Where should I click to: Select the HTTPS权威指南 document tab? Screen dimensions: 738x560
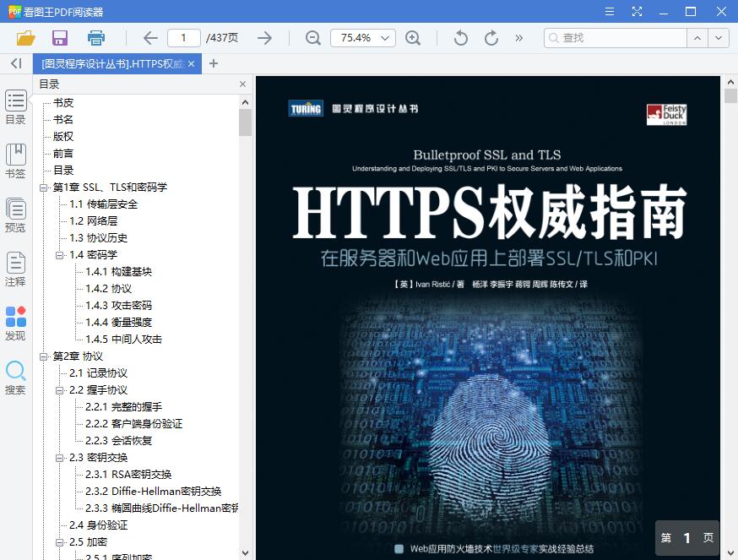point(113,63)
